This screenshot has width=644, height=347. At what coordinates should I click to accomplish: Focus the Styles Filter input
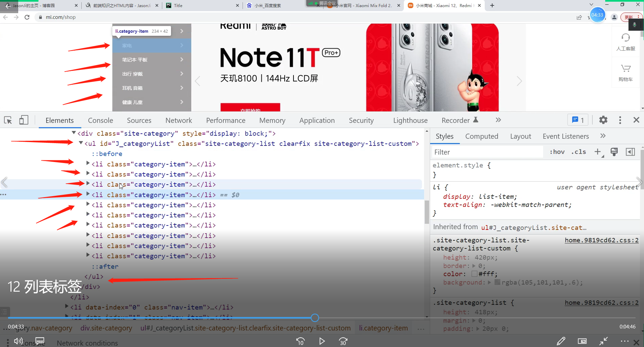(x=488, y=152)
